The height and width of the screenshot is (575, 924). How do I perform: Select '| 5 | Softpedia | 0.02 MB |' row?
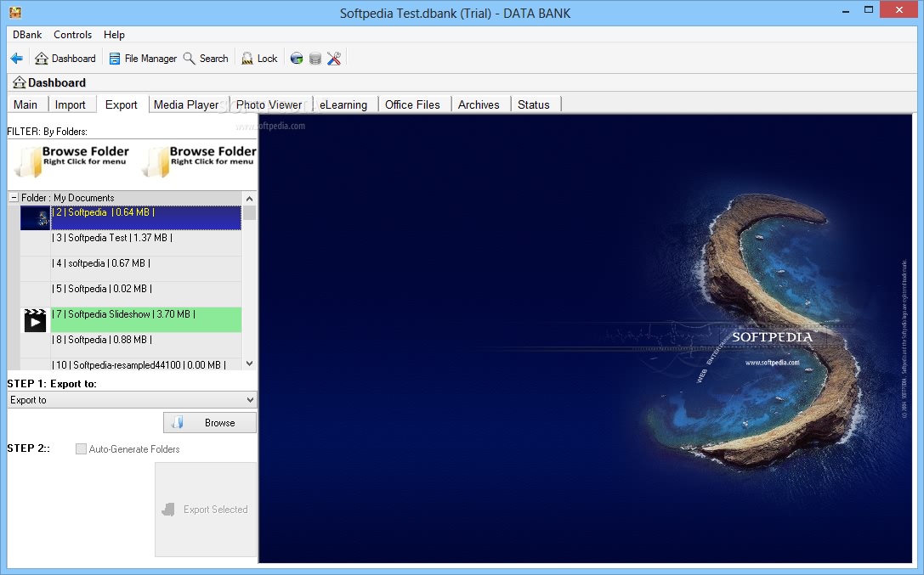pos(146,294)
